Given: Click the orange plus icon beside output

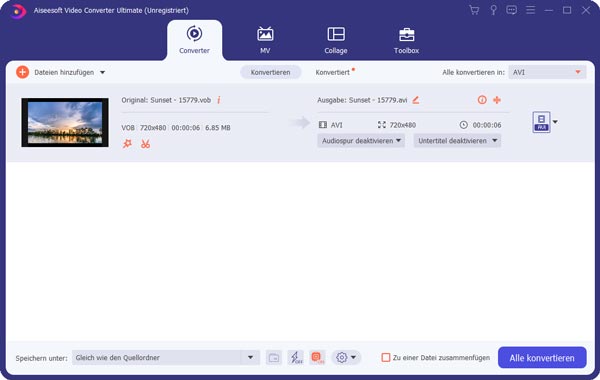Looking at the screenshot, I should tap(497, 100).
